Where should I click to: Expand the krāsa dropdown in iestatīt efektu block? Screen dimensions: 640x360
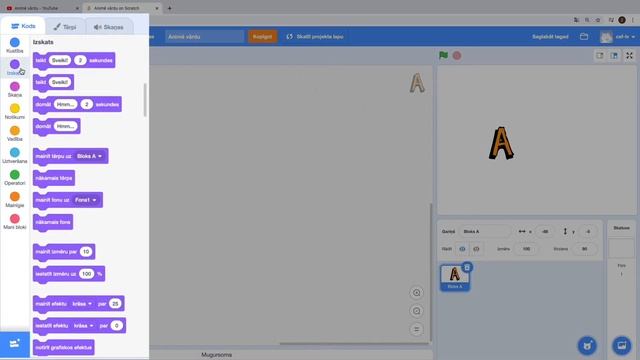pyautogui.click(x=84, y=326)
